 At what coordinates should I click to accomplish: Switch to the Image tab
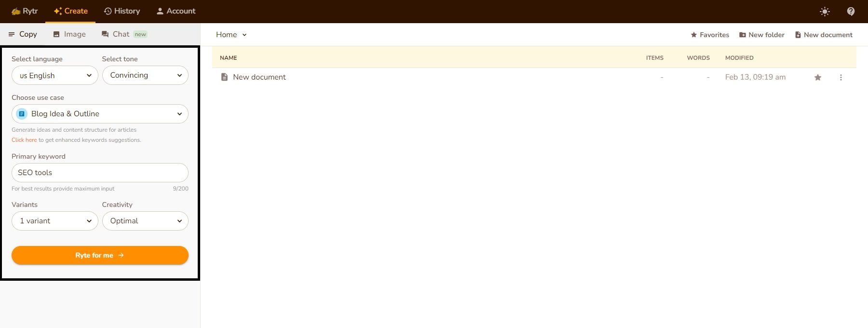69,34
